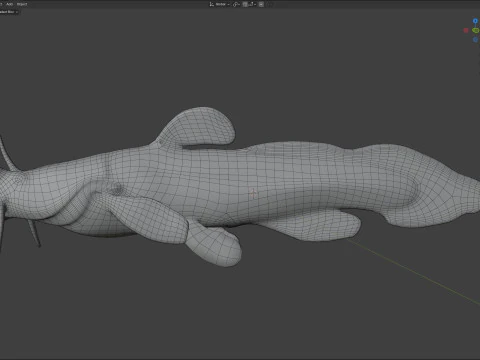Viewport: 480px width, 360px height.
Task: Click the red X axis ball on the gizmo
Action: click(x=466, y=30)
